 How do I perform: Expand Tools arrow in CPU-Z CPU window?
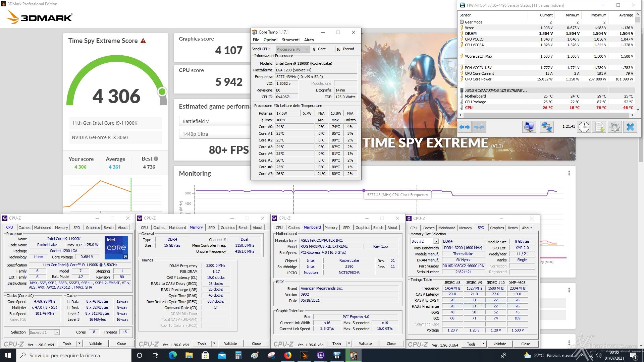tap(79, 344)
